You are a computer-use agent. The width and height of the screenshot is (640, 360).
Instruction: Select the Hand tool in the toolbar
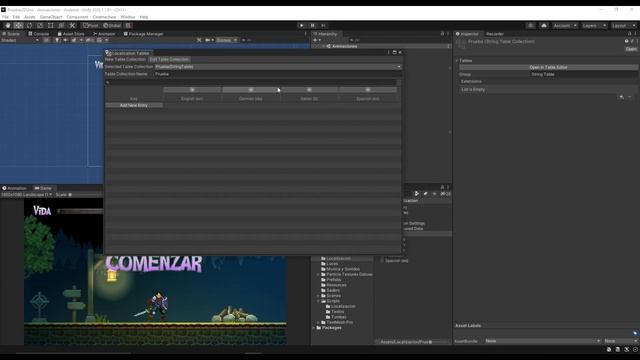(x=8, y=25)
